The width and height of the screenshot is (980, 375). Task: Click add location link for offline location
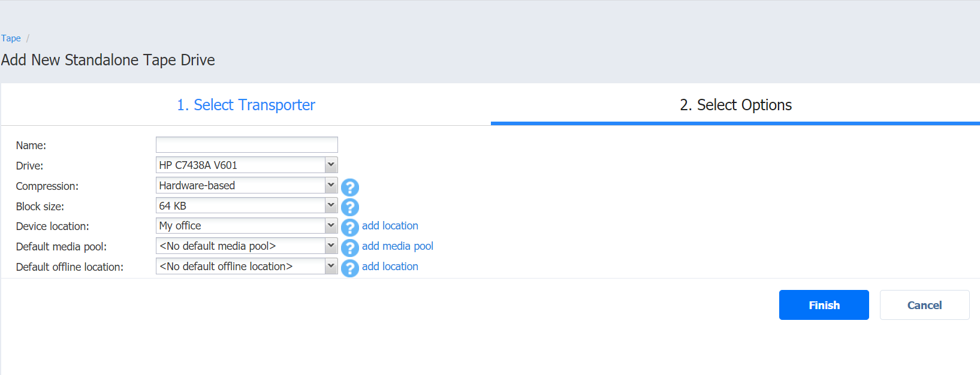(x=390, y=267)
